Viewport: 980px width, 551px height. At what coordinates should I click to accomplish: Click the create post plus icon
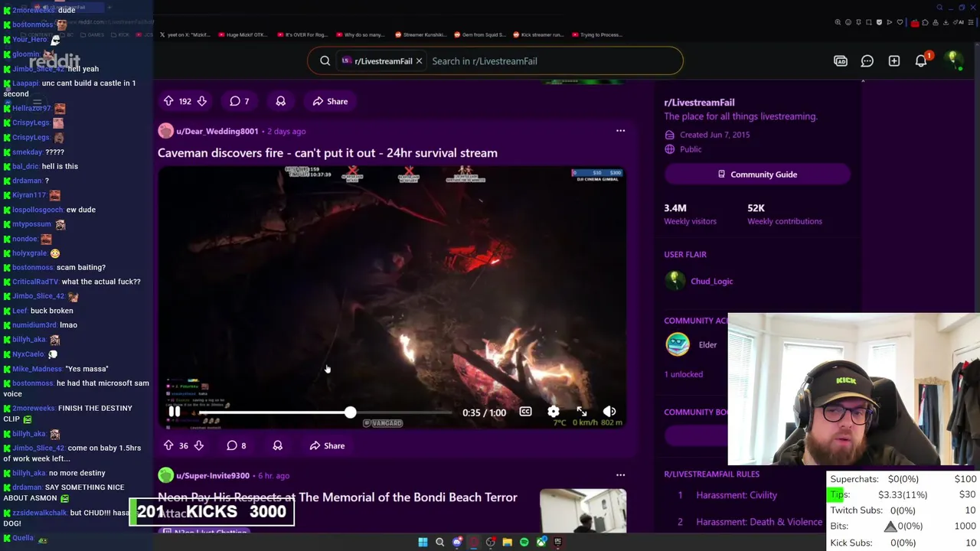(894, 61)
